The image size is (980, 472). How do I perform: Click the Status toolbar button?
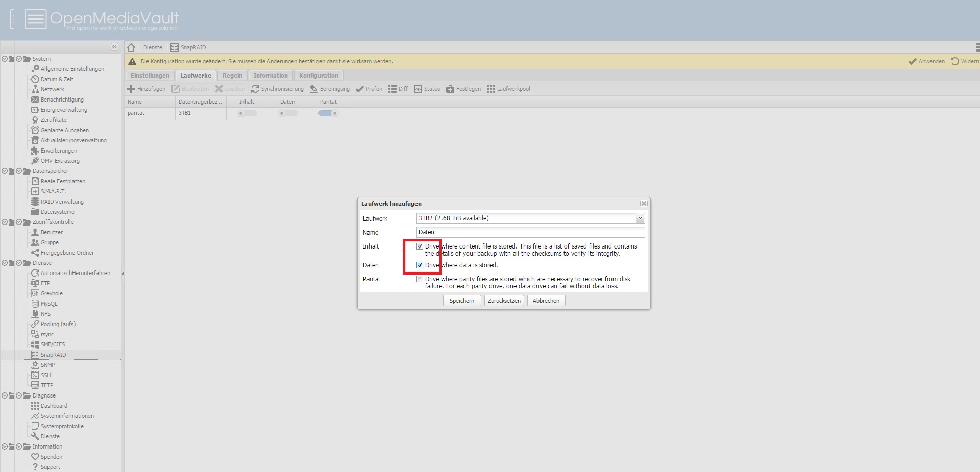click(x=427, y=89)
